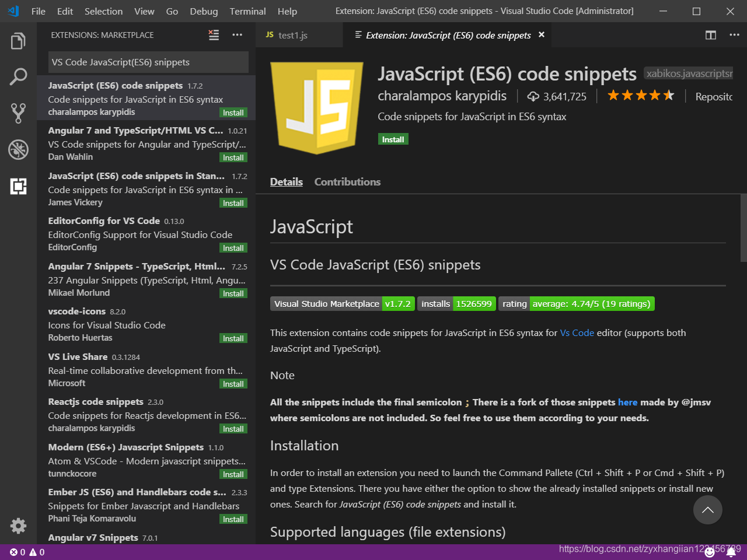Install the JavaScript (ES6) code snippets extension
The image size is (747, 560).
pyautogui.click(x=393, y=139)
